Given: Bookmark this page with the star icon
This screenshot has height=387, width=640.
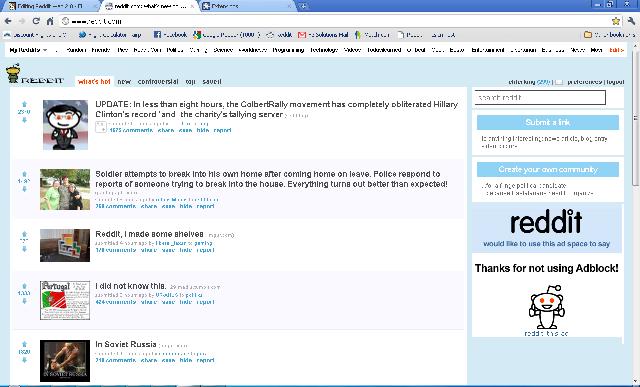Looking at the screenshot, I should click(x=616, y=21).
